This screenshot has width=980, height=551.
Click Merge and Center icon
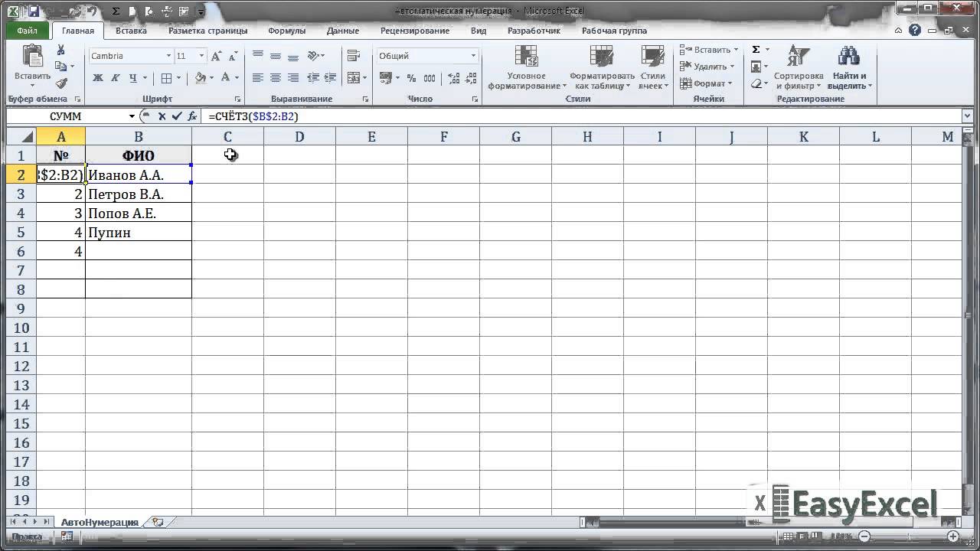pos(352,78)
